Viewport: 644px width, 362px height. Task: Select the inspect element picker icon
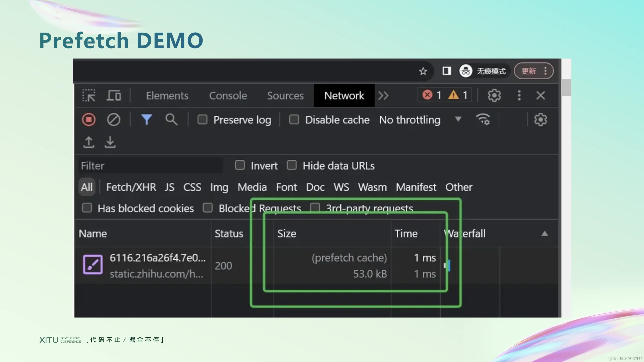(x=89, y=95)
